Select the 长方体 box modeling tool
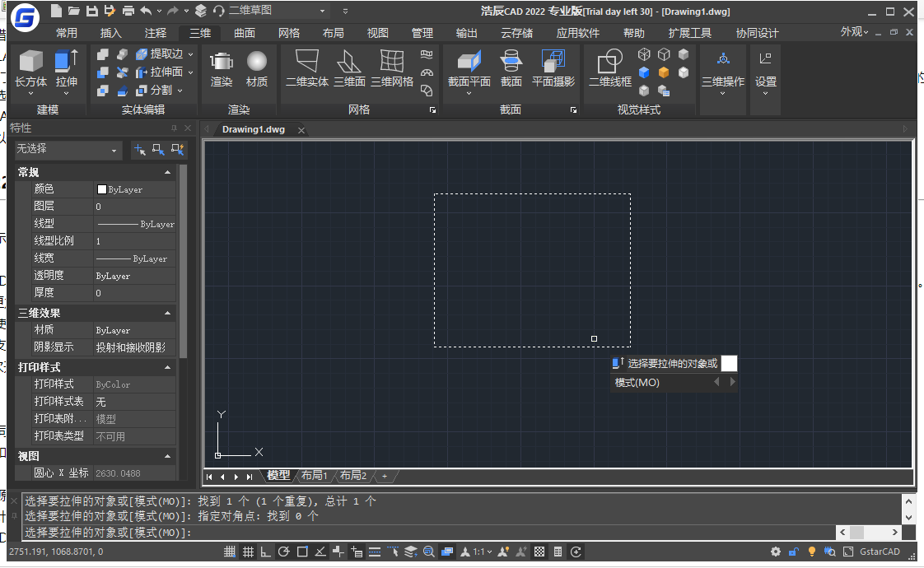The height and width of the screenshot is (568, 924). (x=30, y=68)
